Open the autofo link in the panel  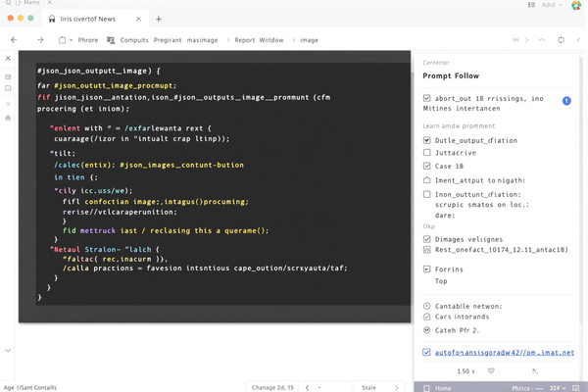point(505,352)
